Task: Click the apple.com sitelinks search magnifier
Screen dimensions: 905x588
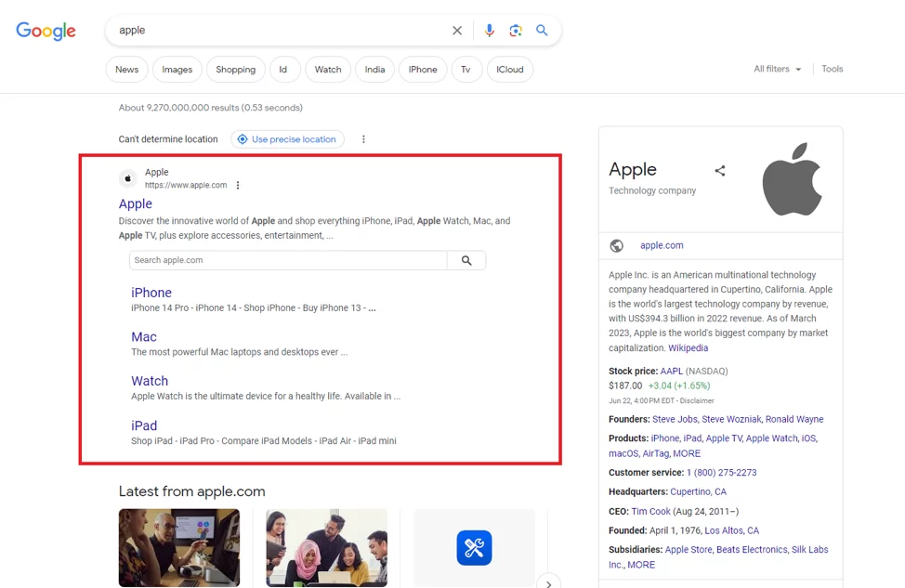Action: pyautogui.click(x=466, y=260)
